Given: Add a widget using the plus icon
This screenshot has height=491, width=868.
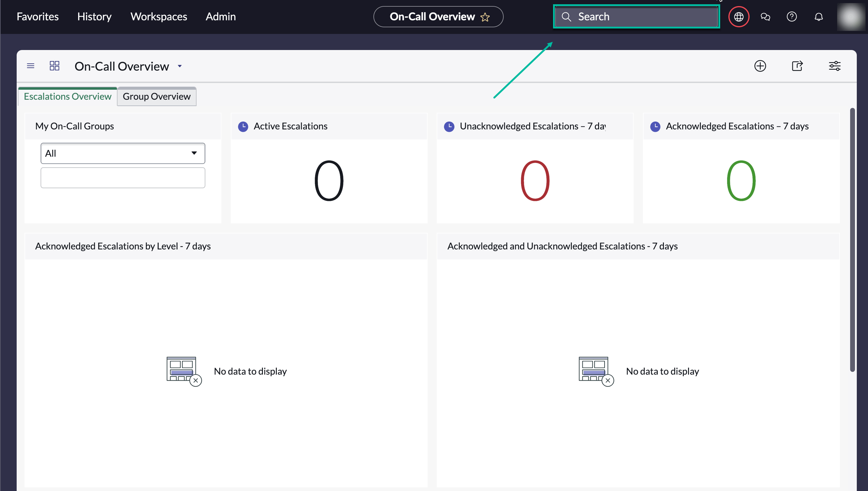Looking at the screenshot, I should coord(760,66).
